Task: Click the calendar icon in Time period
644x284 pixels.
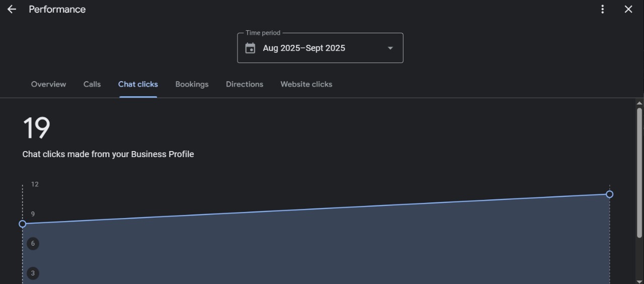Action: [250, 48]
